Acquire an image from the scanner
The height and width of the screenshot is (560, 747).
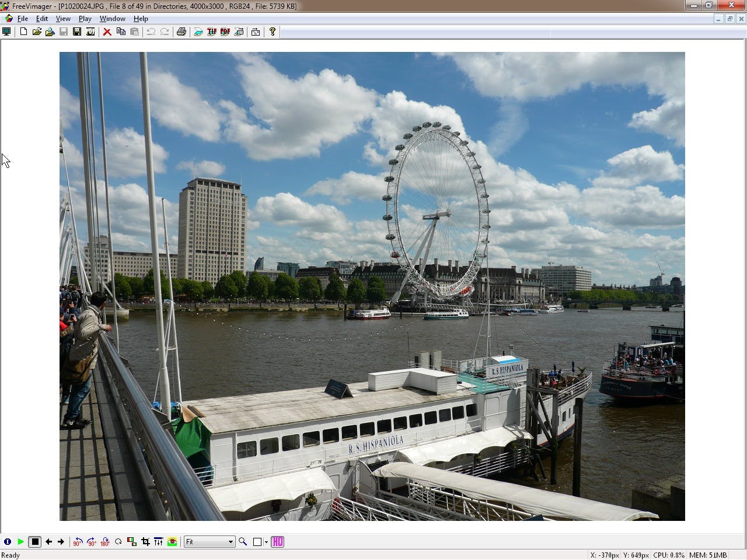tap(198, 32)
